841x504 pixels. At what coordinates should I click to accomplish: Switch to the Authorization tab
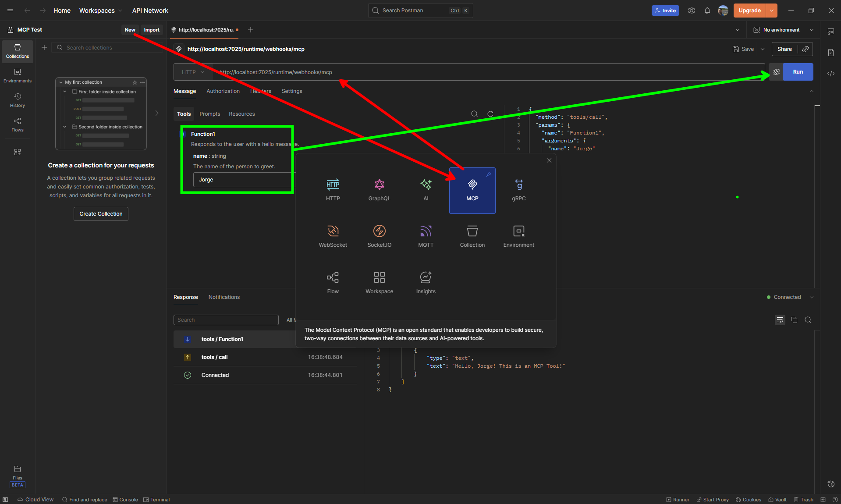point(223,91)
